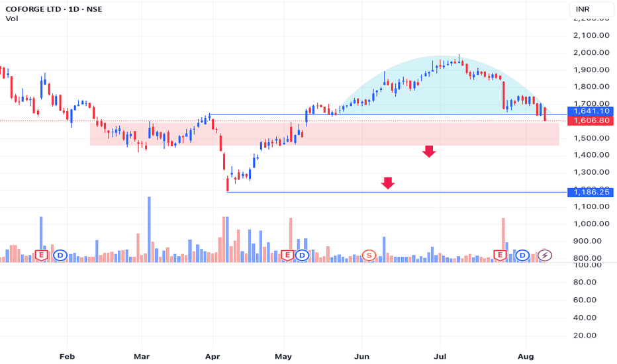Click the 1,800.00 price scale value

591,87
